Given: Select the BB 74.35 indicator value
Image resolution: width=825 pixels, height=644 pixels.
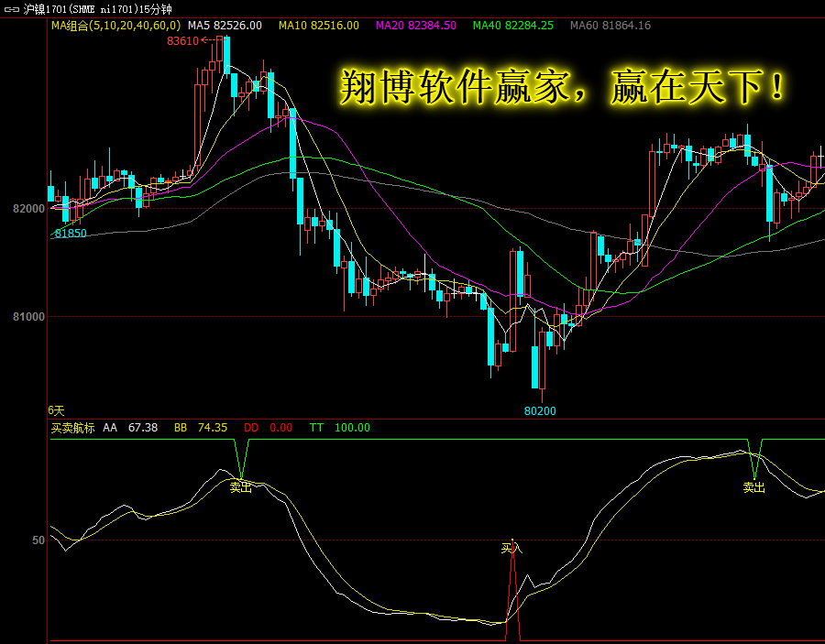Looking at the screenshot, I should click(x=201, y=428).
